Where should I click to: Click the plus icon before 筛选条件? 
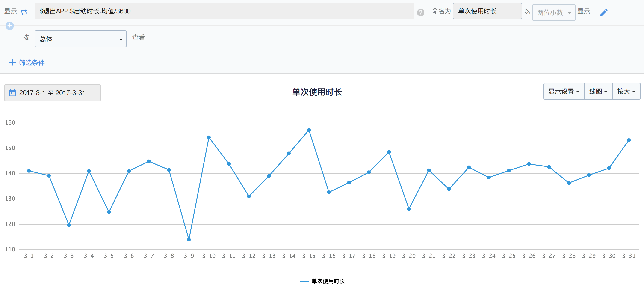[12, 62]
